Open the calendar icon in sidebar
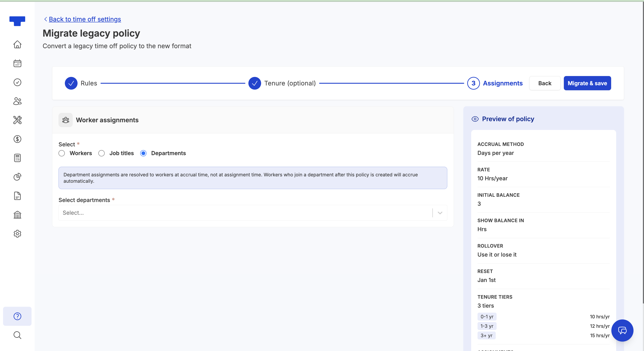This screenshot has width=644, height=351. point(17,63)
